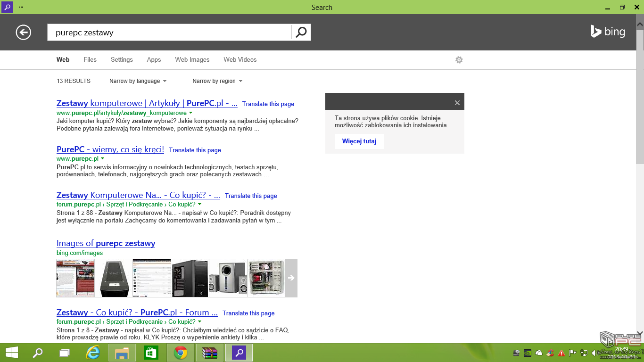
Task: Expand Narrow by region dropdown
Action: point(217,81)
